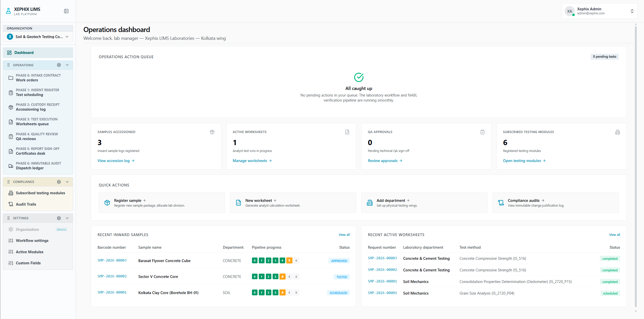Open Certificates desk page

point(38,151)
